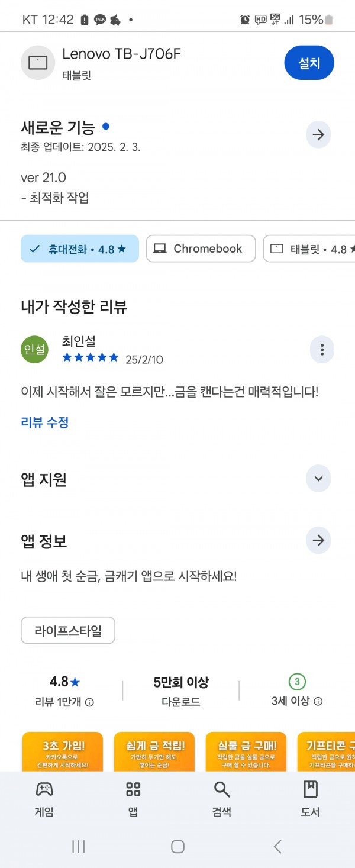Open 새로운 기능 arrow icon
The width and height of the screenshot is (355, 868).
(x=318, y=135)
